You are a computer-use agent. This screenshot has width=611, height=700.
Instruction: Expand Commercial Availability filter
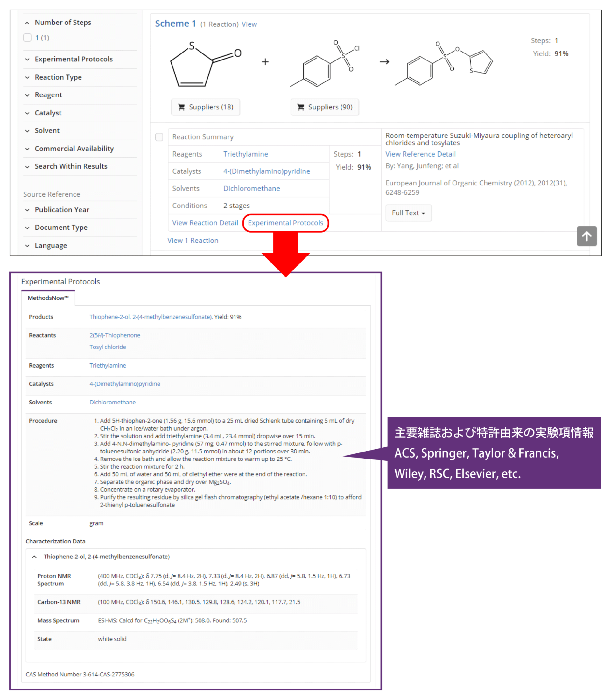[27, 149]
